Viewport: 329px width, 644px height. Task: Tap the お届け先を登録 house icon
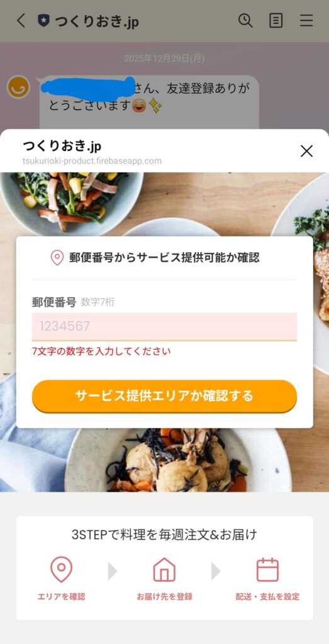[x=164, y=570]
